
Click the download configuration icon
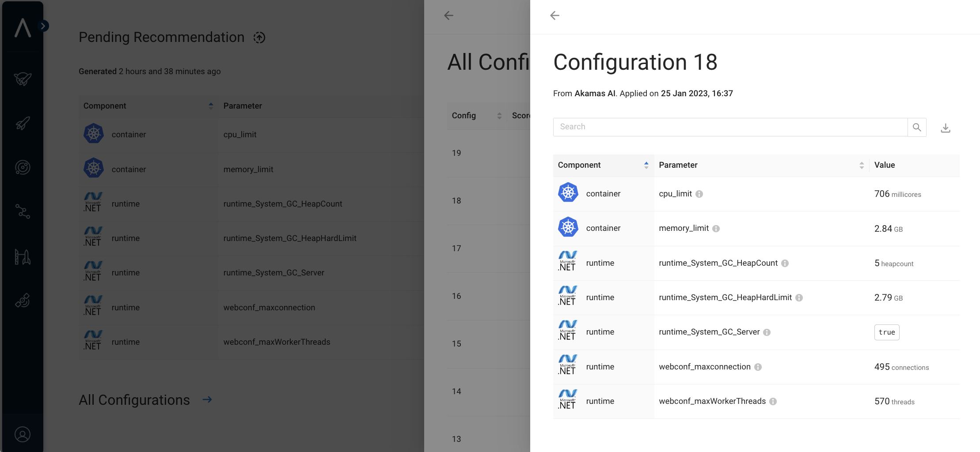[945, 128]
